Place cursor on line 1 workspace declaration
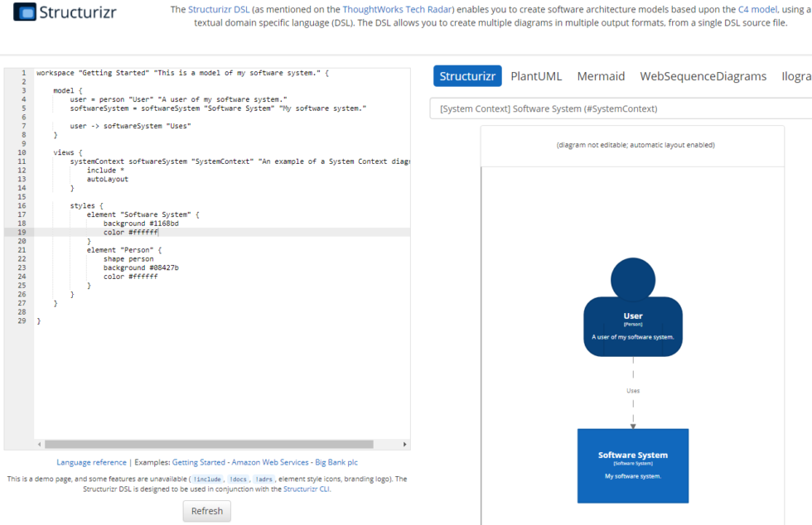 (182, 73)
